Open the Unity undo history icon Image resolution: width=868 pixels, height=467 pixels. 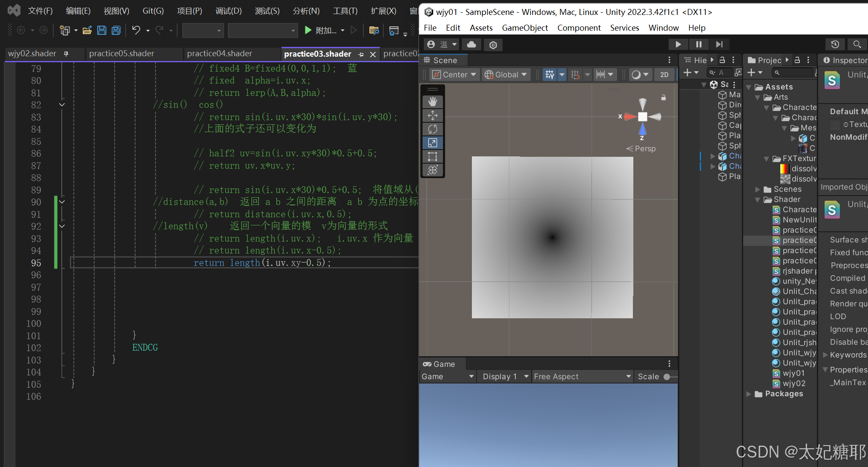coord(835,44)
